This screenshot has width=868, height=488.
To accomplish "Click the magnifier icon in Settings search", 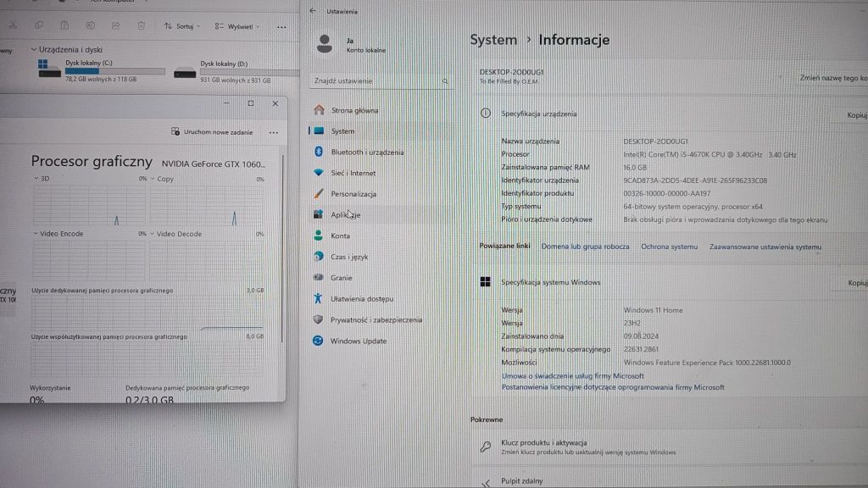I will (x=445, y=81).
